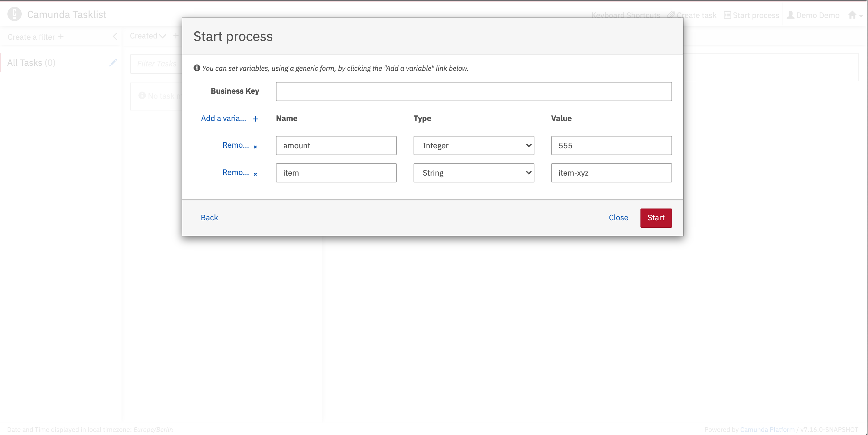This screenshot has width=868, height=435.
Task: Click the filter collapse arrow icon
Action: 115,37
